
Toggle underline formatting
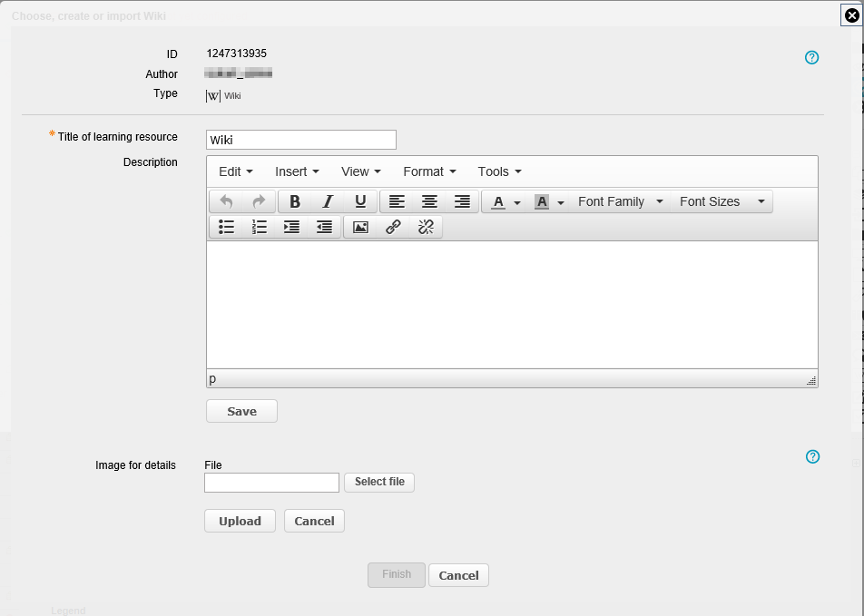[x=360, y=201]
